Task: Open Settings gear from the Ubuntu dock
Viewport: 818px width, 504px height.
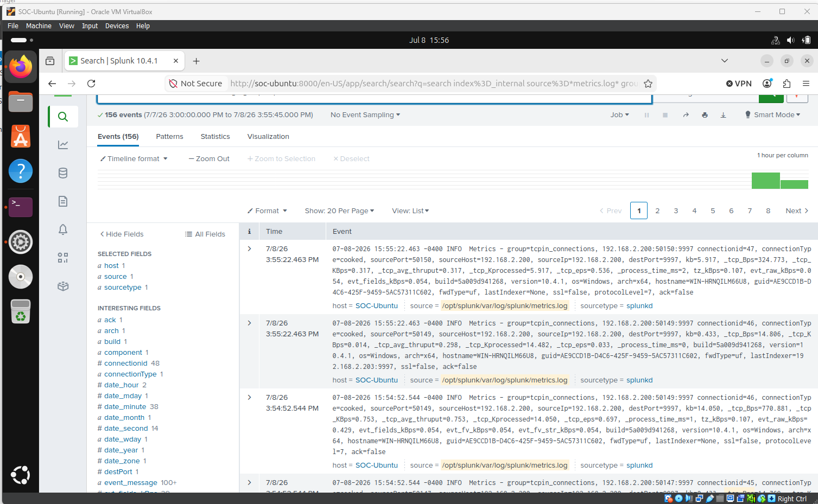Action: (x=21, y=242)
